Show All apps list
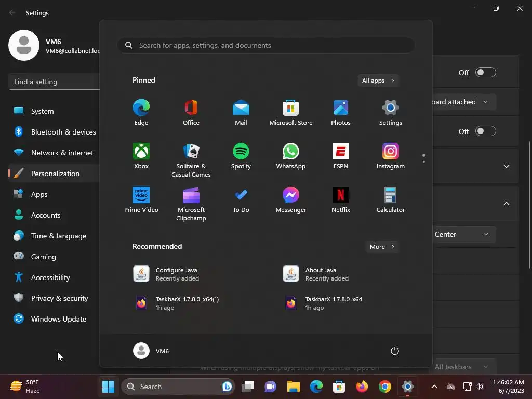The image size is (532, 399). [x=378, y=81]
